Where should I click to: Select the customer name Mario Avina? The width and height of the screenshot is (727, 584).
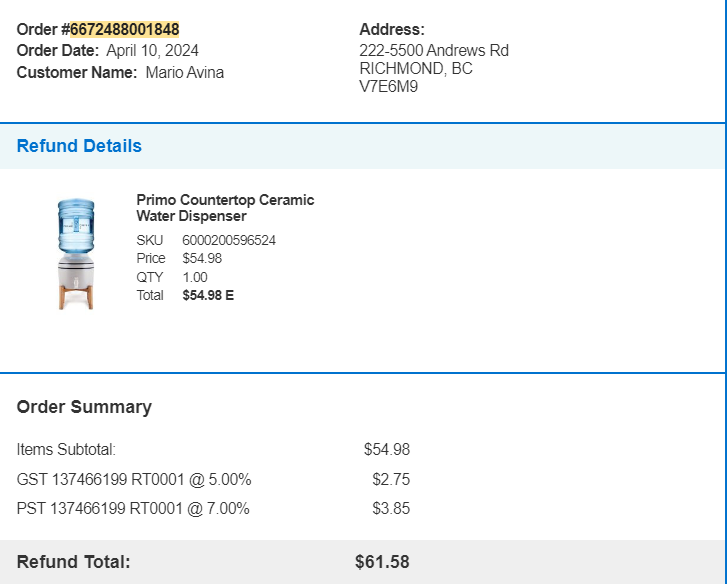(185, 73)
